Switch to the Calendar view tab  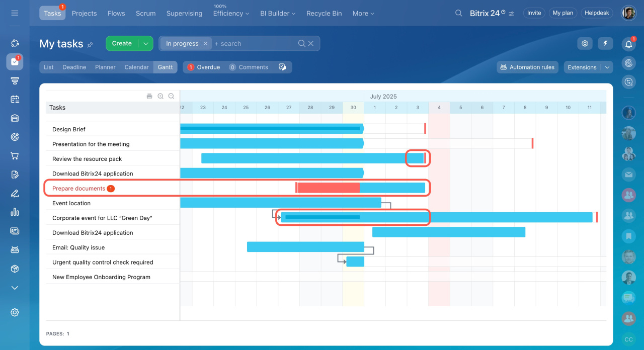[136, 67]
